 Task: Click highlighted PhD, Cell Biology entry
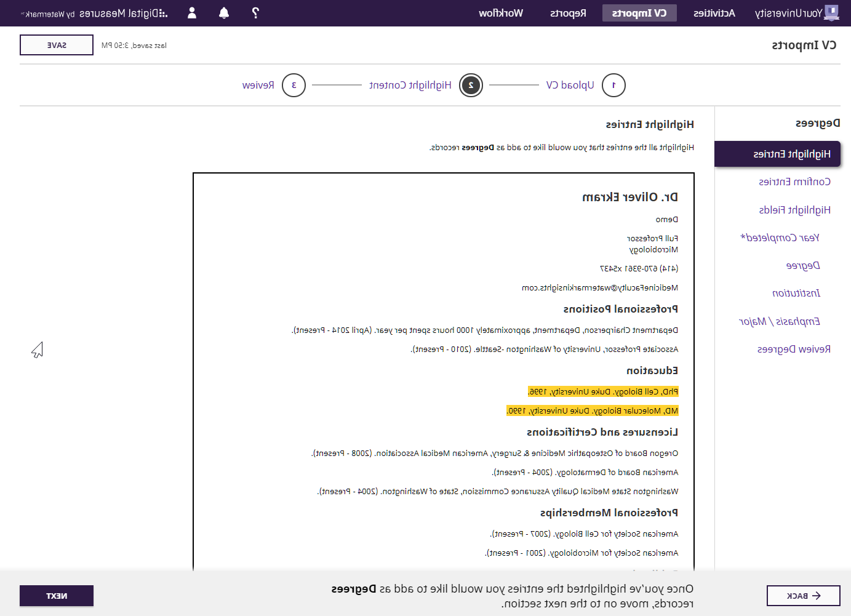(603, 391)
